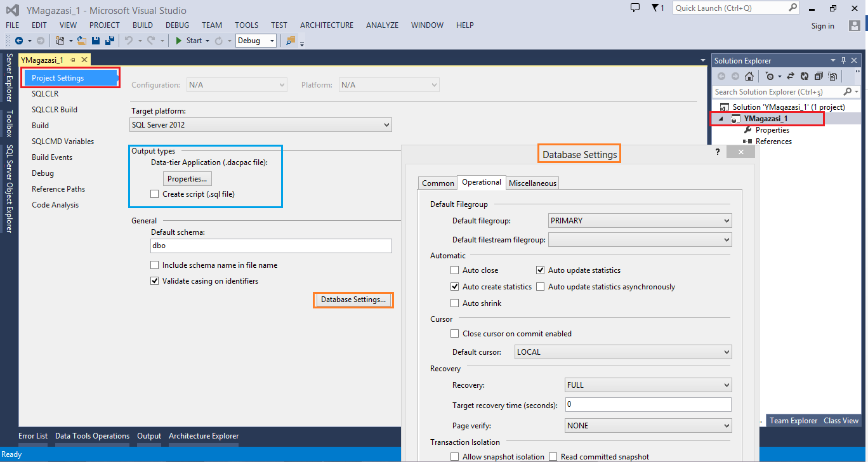
Task: Open the Page verify NONE dropdown
Action: point(648,426)
